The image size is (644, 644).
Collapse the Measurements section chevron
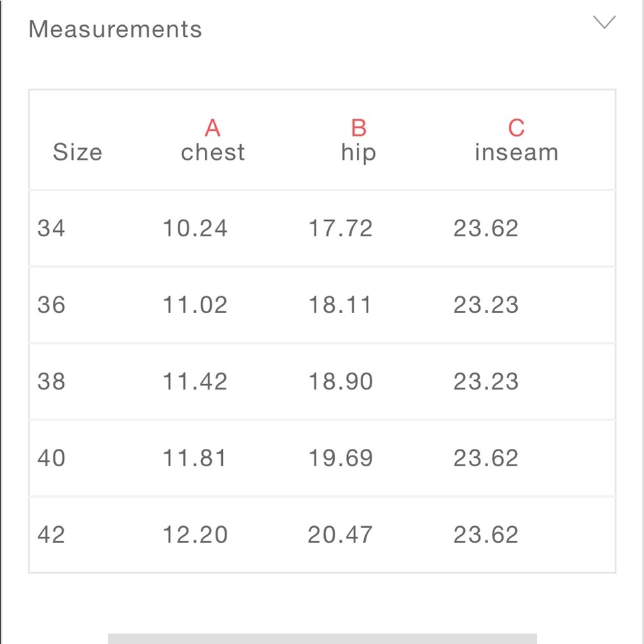tap(604, 22)
